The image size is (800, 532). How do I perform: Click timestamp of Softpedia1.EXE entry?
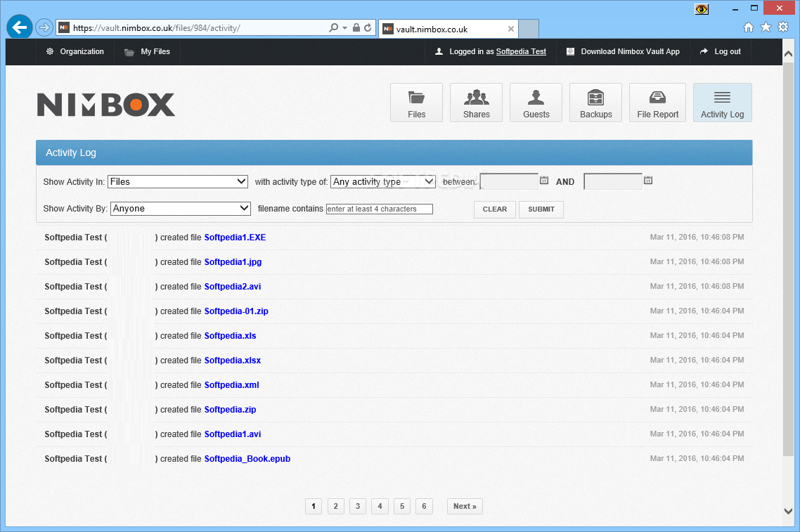pyautogui.click(x=697, y=237)
